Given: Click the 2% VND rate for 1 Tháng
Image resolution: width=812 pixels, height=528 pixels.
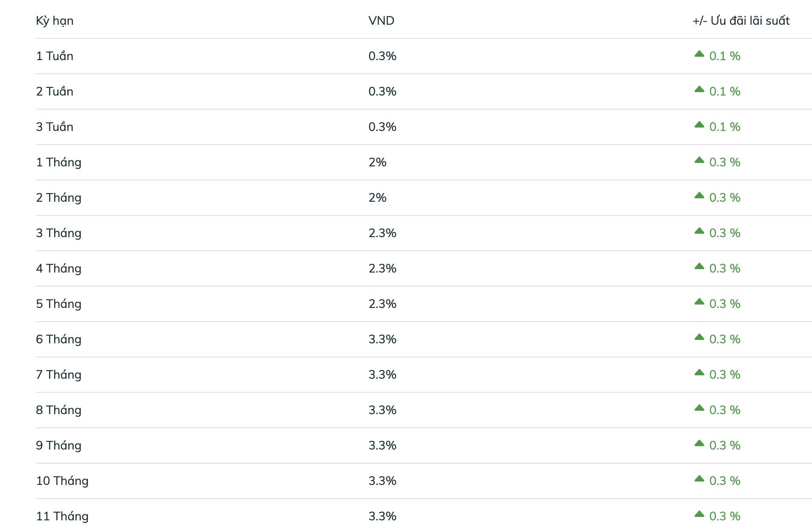Looking at the screenshot, I should pos(377,162).
